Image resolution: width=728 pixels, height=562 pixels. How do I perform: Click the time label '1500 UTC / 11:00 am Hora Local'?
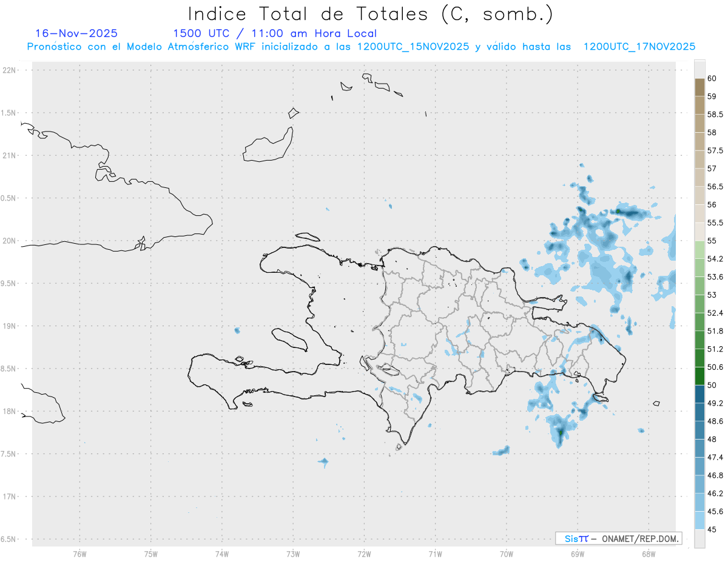point(275,33)
